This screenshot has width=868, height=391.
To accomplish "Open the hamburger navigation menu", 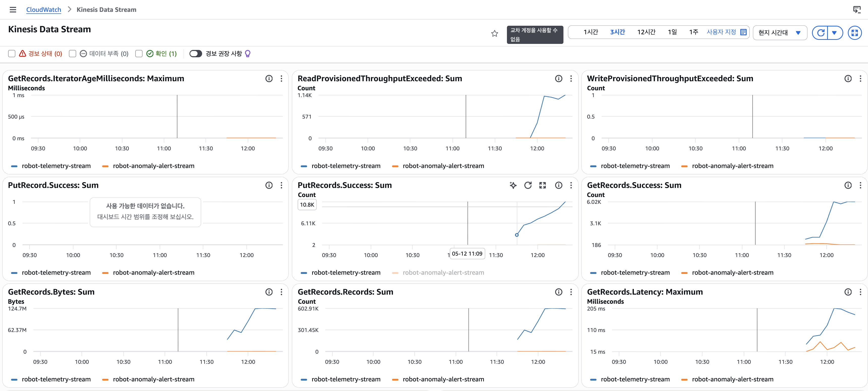I will coord(13,10).
